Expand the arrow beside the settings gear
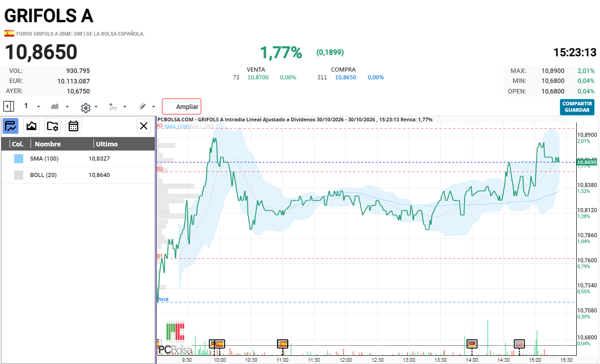Image resolution: width=600 pixels, height=364 pixels. [x=96, y=107]
